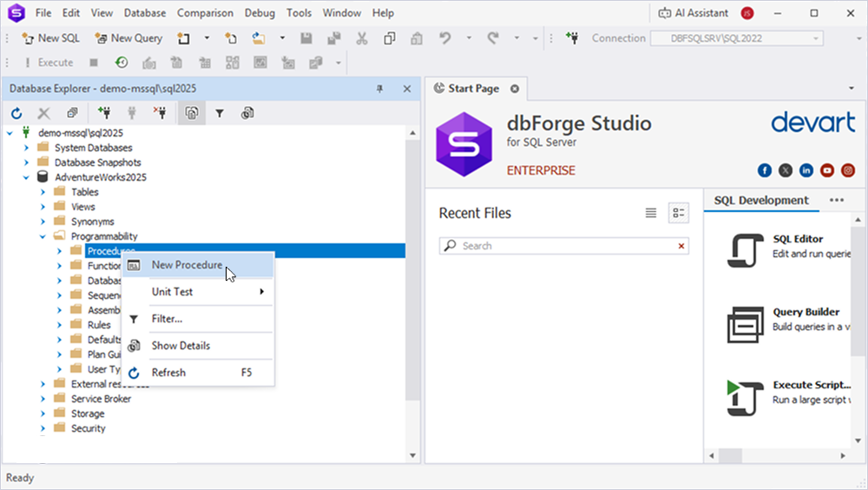Refresh Database Explorer using the toolbar icon

point(16,114)
